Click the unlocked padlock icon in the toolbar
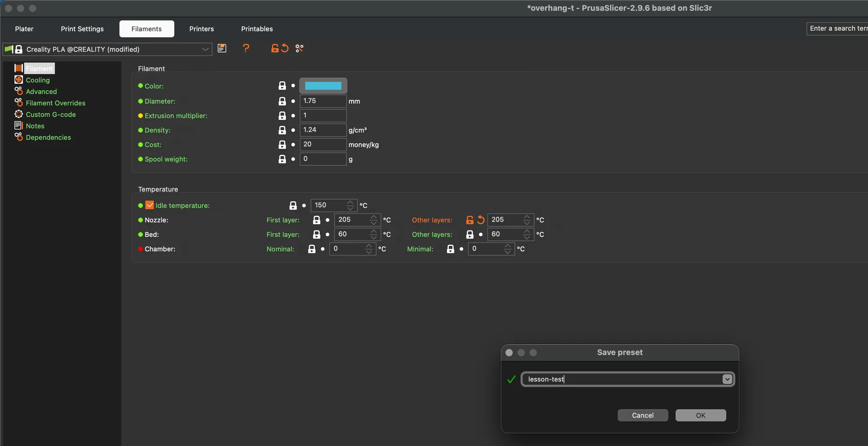This screenshot has height=446, width=868. [275, 48]
